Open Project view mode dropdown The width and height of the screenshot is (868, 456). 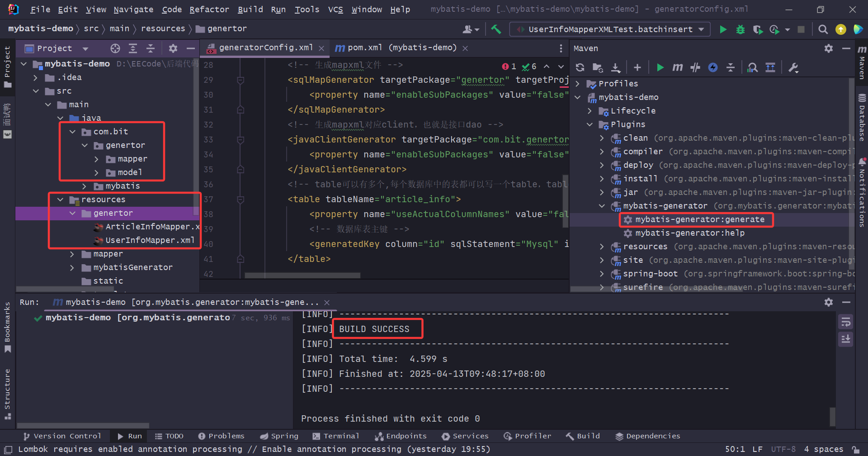pyautogui.click(x=85, y=48)
